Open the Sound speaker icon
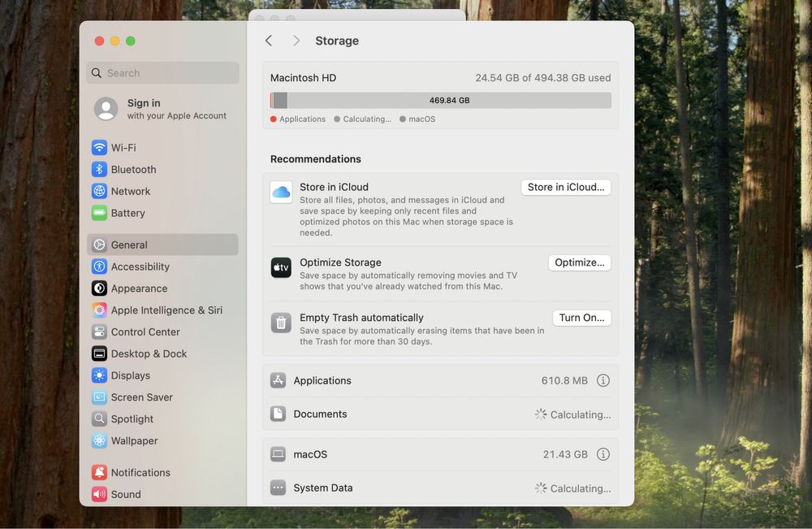The width and height of the screenshot is (812, 529). (99, 494)
